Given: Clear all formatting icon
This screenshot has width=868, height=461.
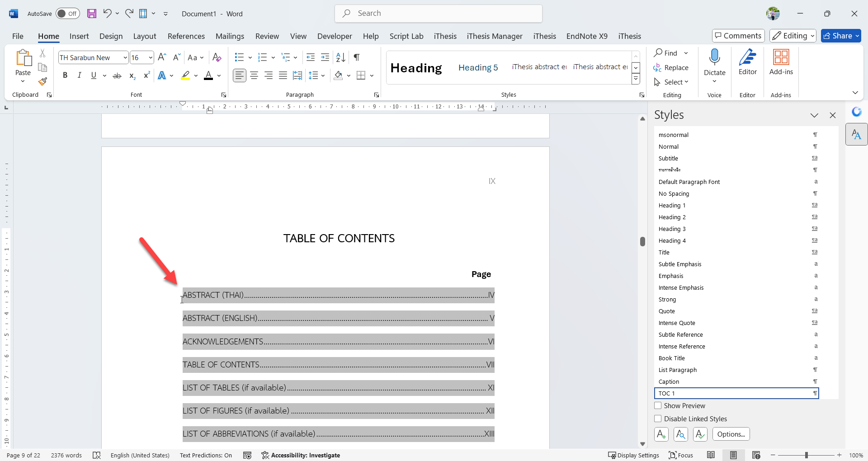Looking at the screenshot, I should [x=217, y=57].
